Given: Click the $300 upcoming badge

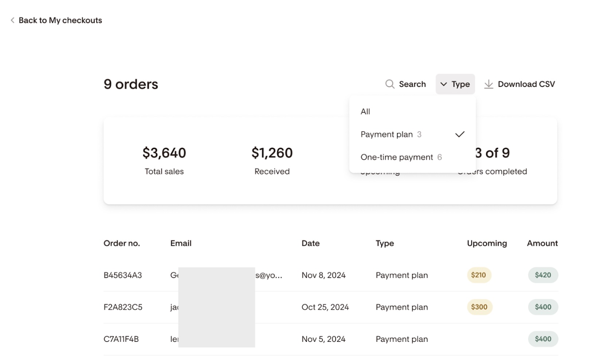Looking at the screenshot, I should 479,307.
